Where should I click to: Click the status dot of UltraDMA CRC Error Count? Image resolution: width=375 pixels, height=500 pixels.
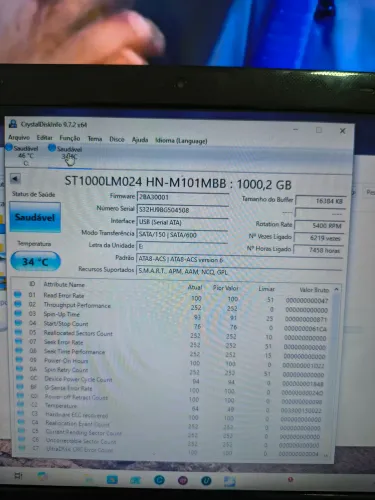[x=22, y=448]
